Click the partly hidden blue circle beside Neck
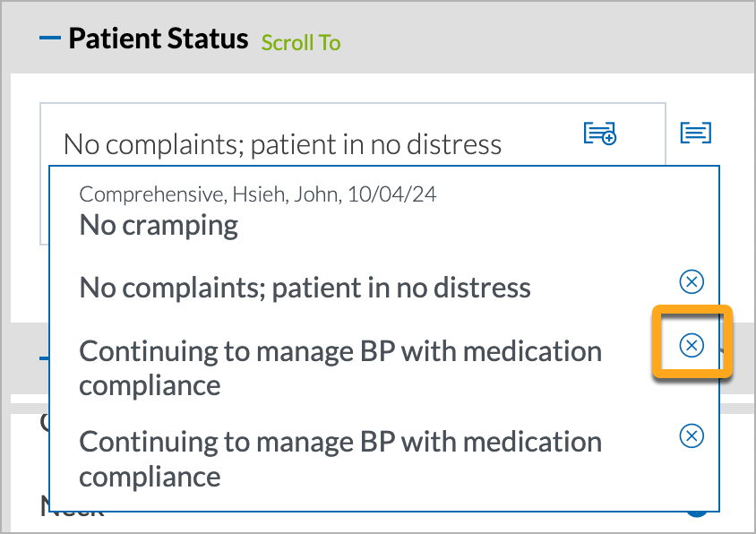Viewport: 756px width, 534px height. point(697,514)
